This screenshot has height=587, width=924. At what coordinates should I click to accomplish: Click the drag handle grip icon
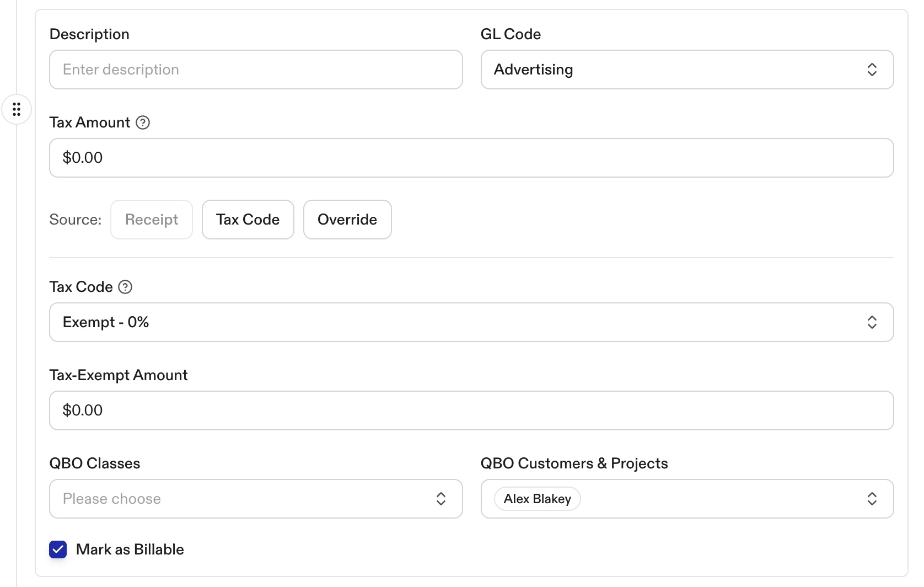[x=17, y=109]
